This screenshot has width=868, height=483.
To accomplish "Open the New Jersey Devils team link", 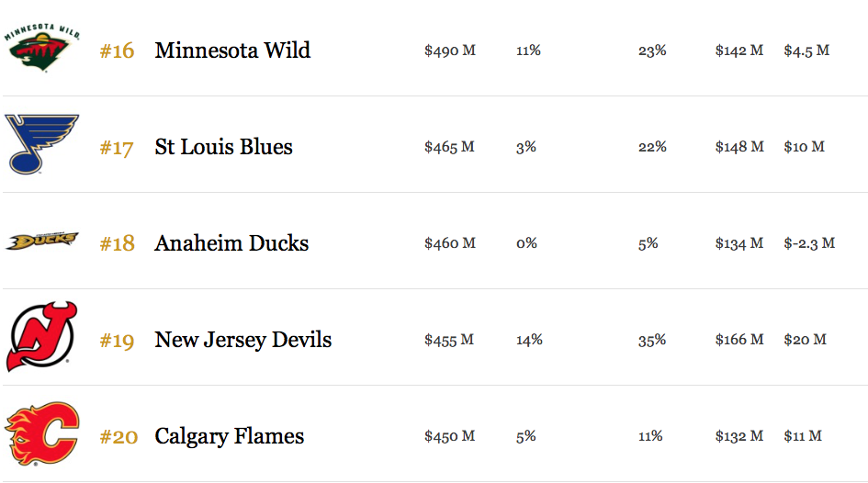I will 243,340.
